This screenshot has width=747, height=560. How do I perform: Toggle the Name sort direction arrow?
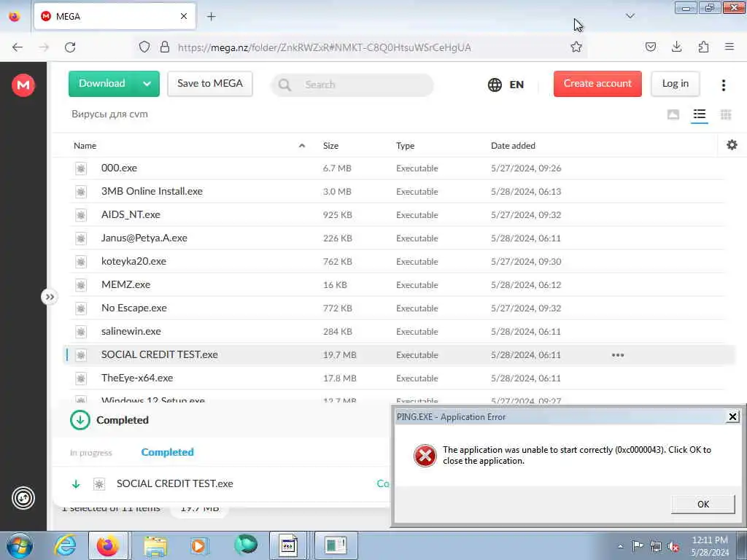[301, 146]
